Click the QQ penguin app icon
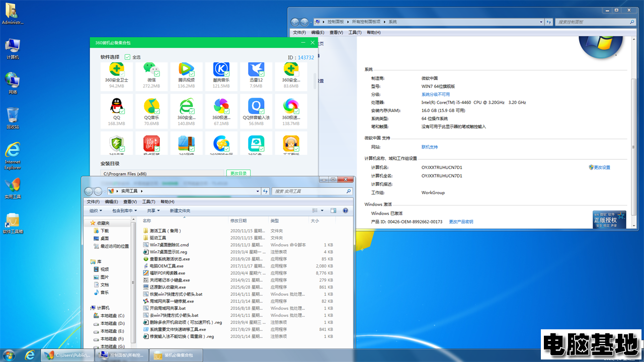 117,106
